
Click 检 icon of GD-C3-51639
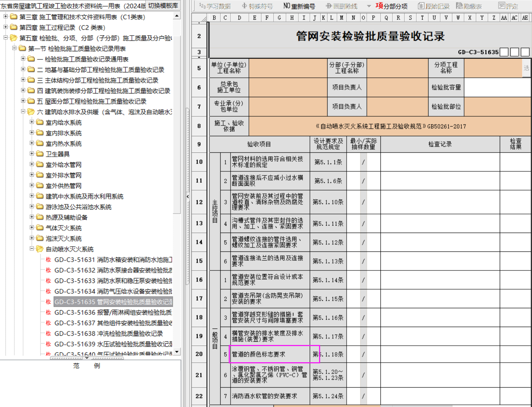click(x=48, y=344)
